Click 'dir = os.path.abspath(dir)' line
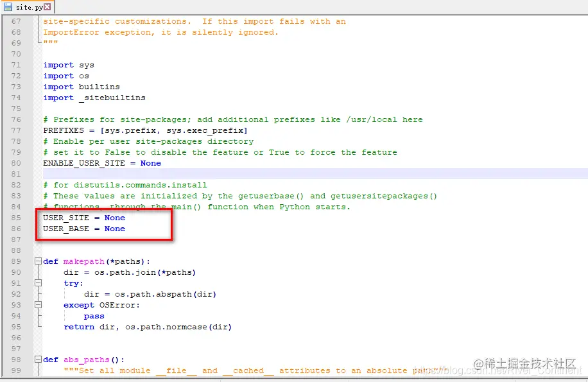Screen dimensions: 588x382 click(x=150, y=294)
